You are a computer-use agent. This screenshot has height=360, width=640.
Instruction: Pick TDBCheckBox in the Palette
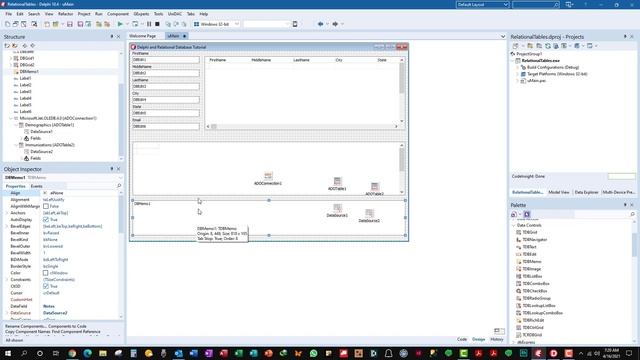click(x=534, y=291)
